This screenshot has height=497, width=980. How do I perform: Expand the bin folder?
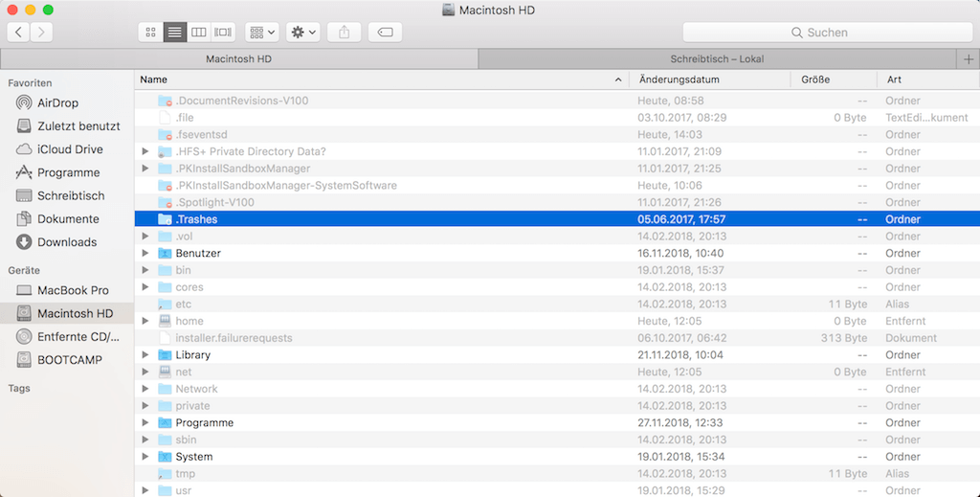point(145,270)
